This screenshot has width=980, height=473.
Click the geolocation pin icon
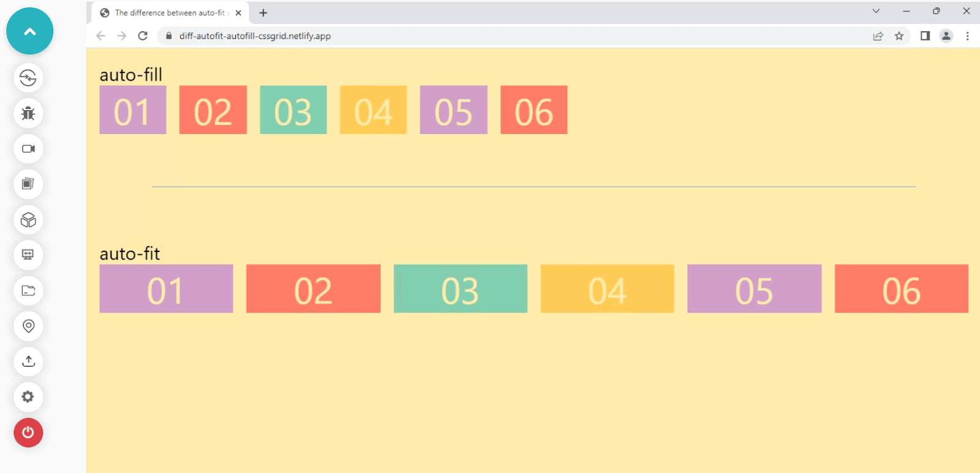[28, 326]
